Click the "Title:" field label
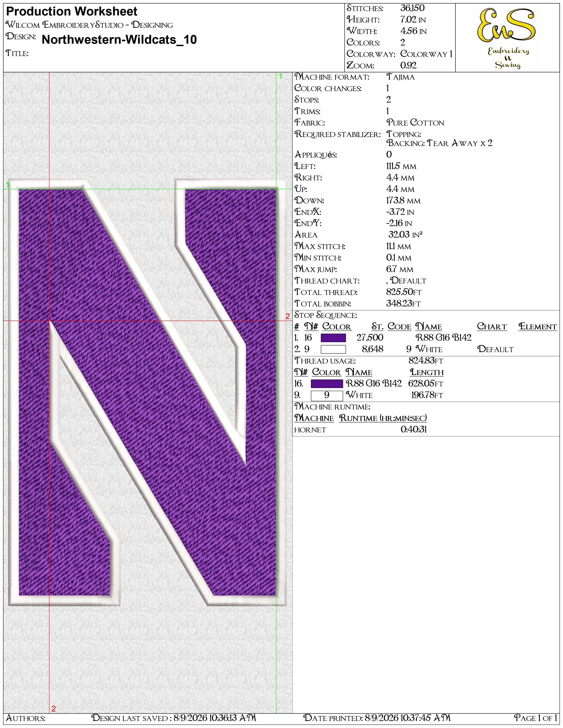Viewport: 563px width, 728px height. (x=17, y=53)
